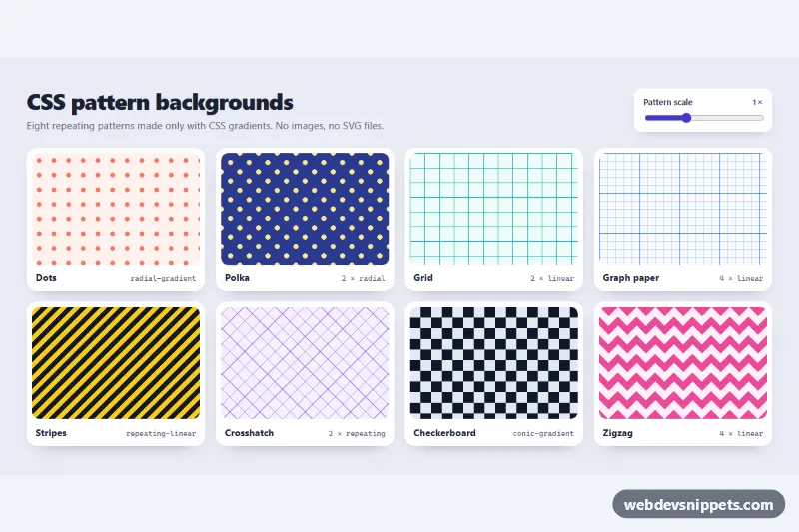Click the "Dots" card title
799x532 pixels.
[x=46, y=277]
